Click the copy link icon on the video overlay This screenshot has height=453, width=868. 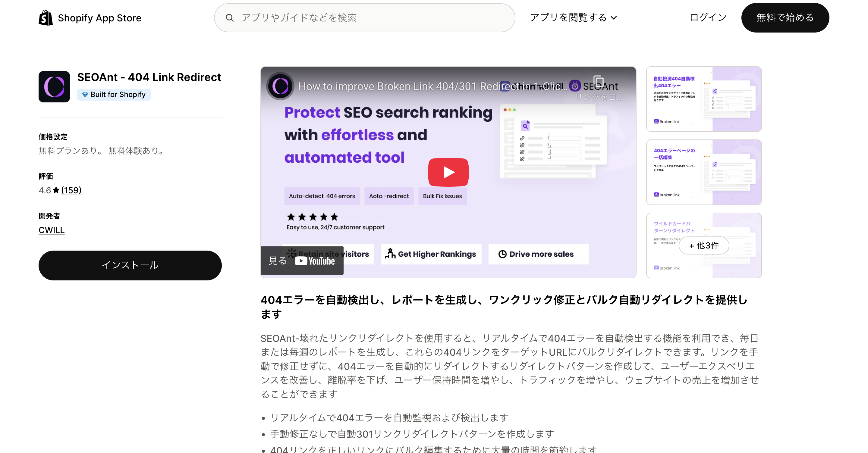click(599, 82)
